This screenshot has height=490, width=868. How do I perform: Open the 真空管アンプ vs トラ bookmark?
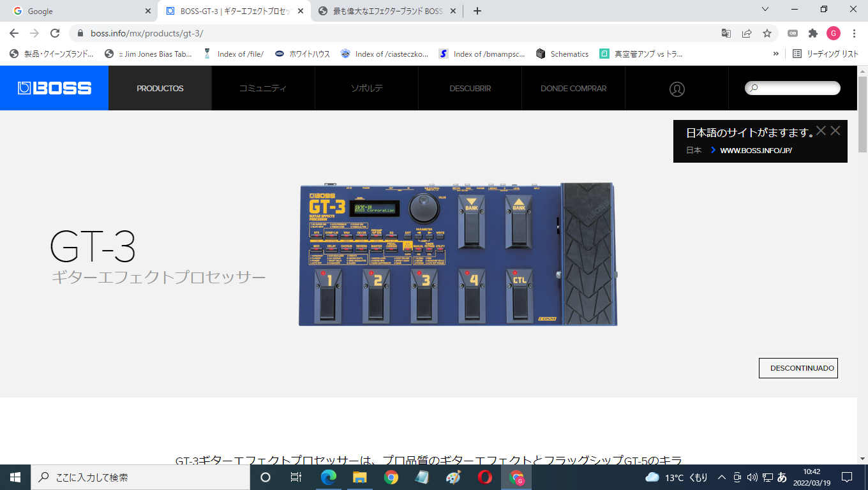[x=641, y=54]
